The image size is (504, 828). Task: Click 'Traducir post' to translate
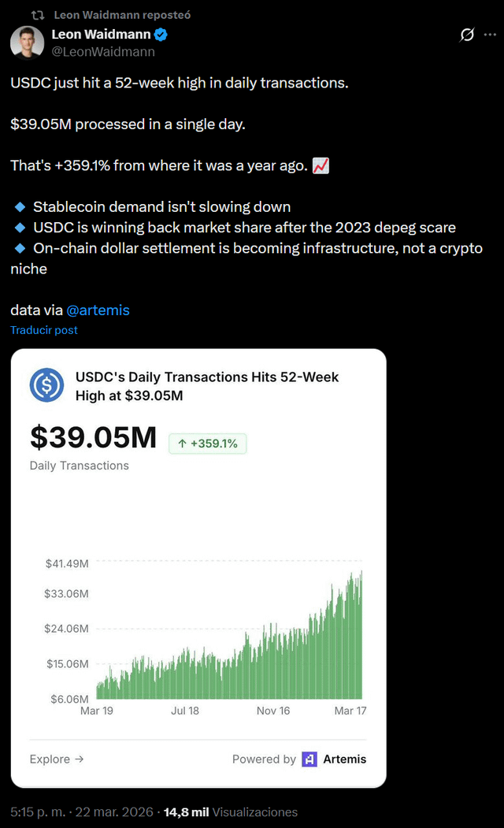coord(44,330)
